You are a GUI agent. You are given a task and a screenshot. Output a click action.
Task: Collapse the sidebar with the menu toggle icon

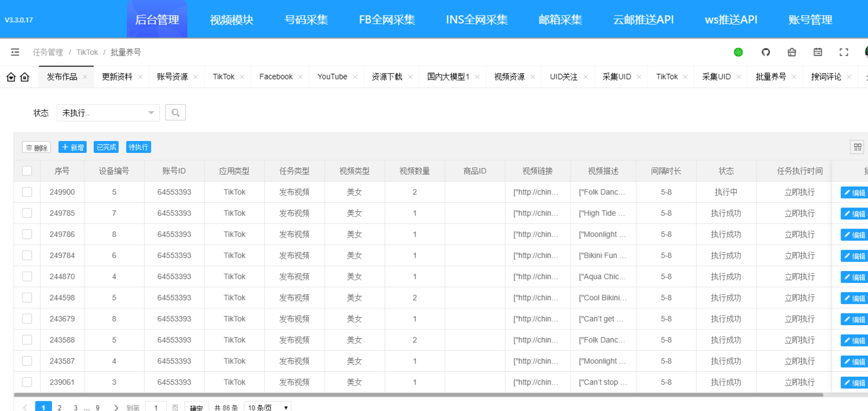(x=15, y=52)
